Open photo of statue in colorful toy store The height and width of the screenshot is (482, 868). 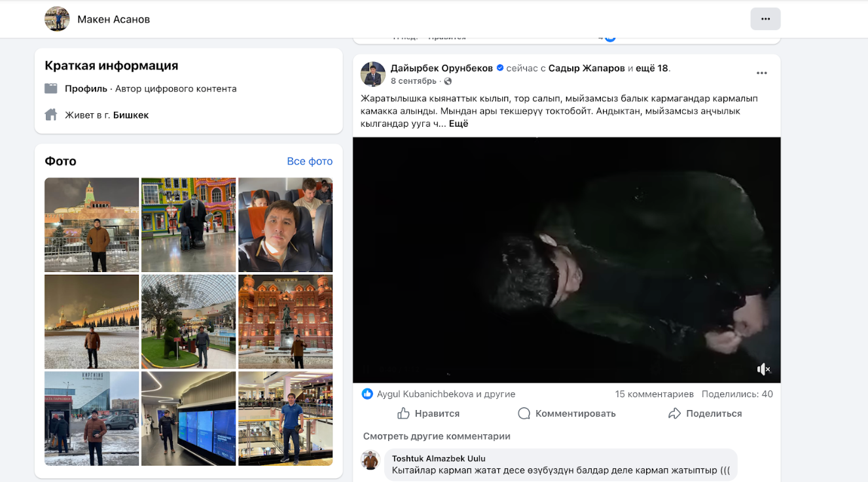(189, 224)
